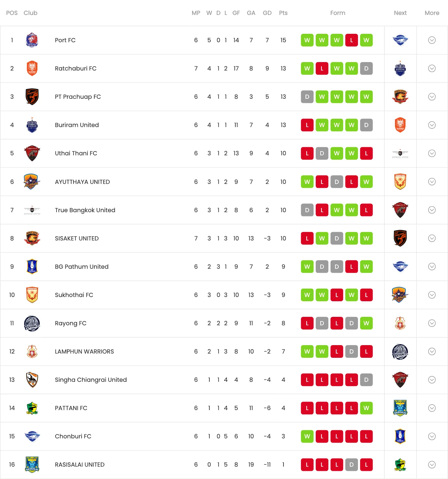
Task: Open the PT Prachuap FC logo
Action: pyautogui.click(x=32, y=97)
